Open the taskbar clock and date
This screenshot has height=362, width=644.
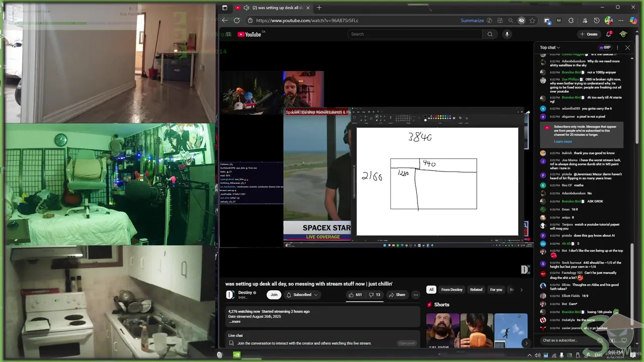615,355
